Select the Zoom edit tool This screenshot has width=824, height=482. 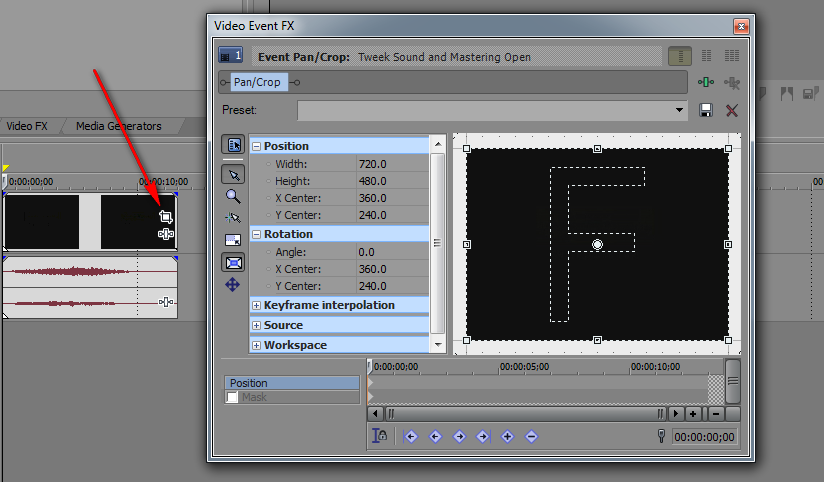coord(232,196)
